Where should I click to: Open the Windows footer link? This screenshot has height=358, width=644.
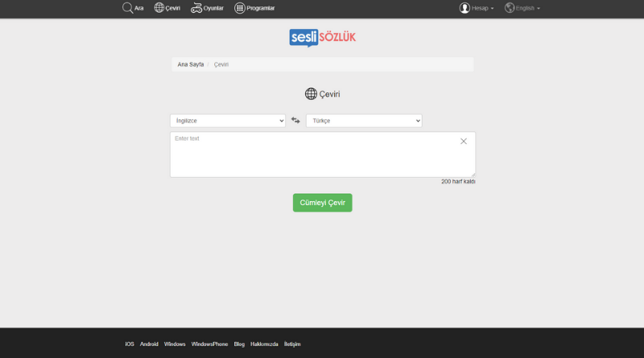(175, 344)
